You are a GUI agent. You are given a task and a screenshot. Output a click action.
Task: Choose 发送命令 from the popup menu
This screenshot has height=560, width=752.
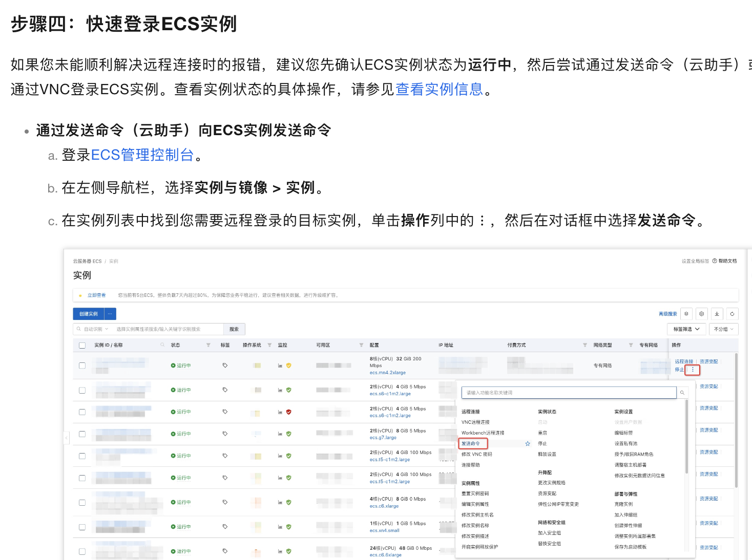(x=471, y=444)
